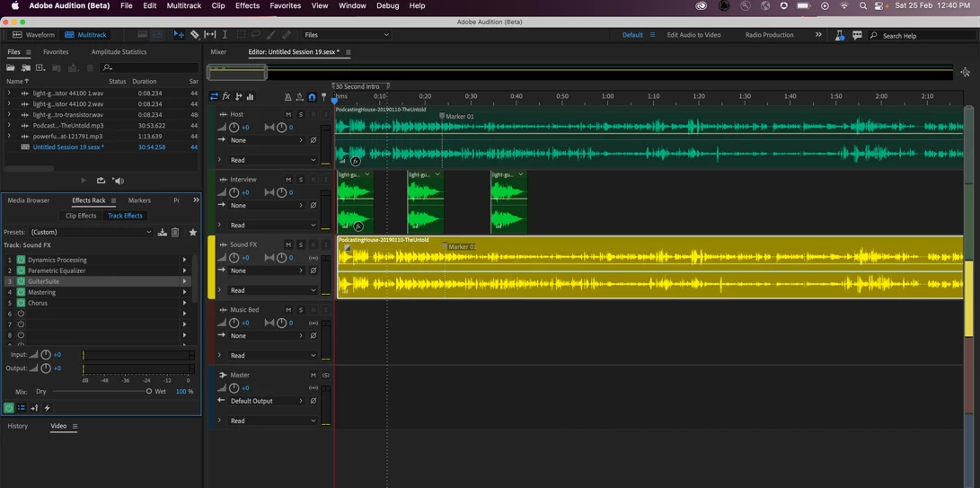
Task: Expand the Sound FX track automation lanes
Action: pyautogui.click(x=219, y=290)
